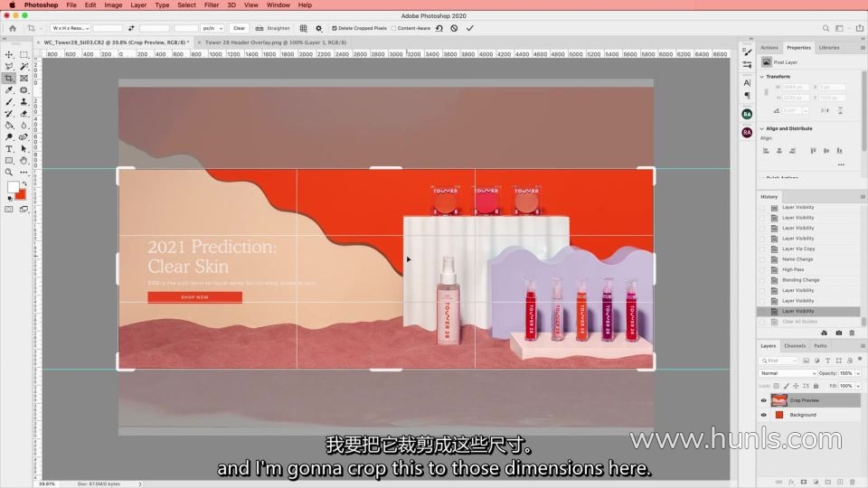Toggle history brush source for Layer Via Copy
Image resolution: width=868 pixels, height=488 pixels.
pyautogui.click(x=762, y=249)
